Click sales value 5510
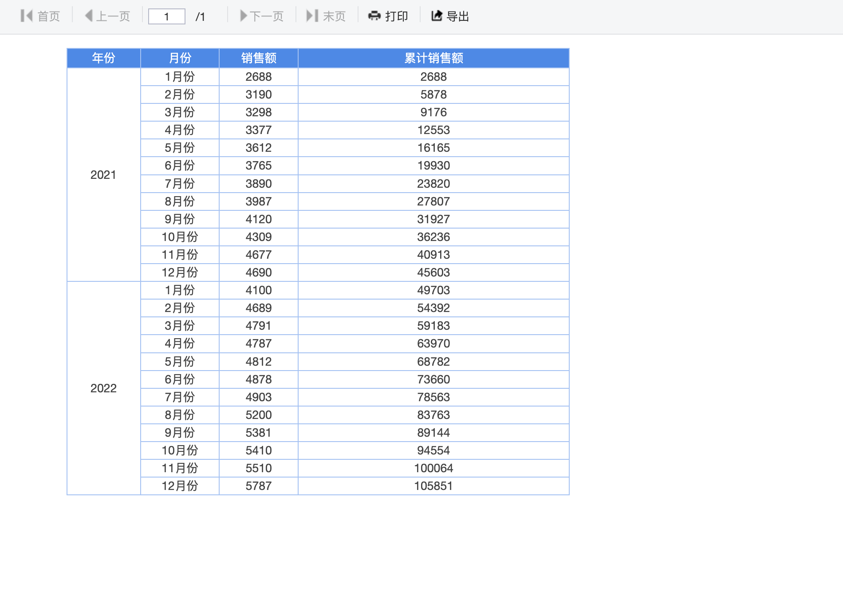Image resolution: width=843 pixels, height=616 pixels. point(259,468)
